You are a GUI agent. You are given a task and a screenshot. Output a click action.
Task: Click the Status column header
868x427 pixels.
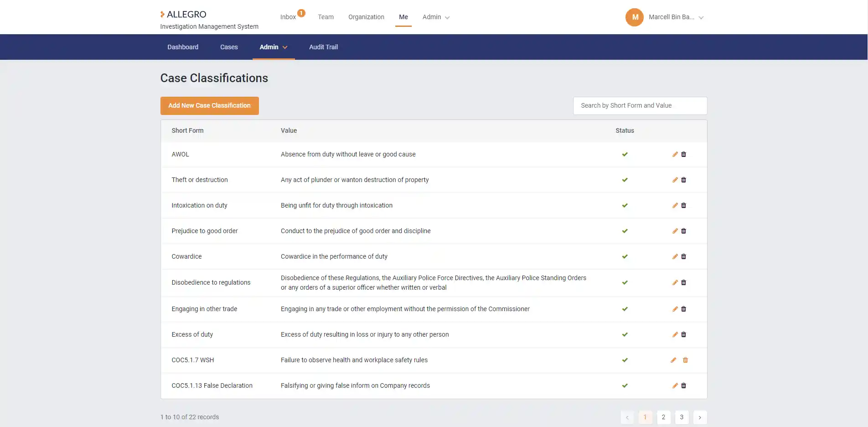(625, 130)
